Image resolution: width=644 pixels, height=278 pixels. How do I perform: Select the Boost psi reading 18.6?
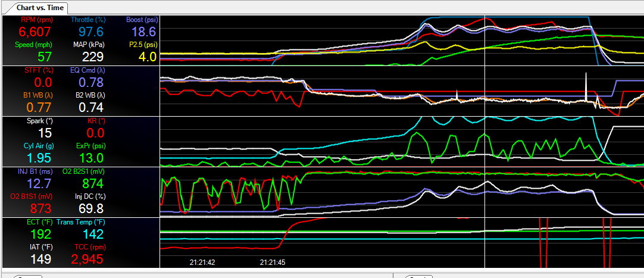(x=143, y=32)
